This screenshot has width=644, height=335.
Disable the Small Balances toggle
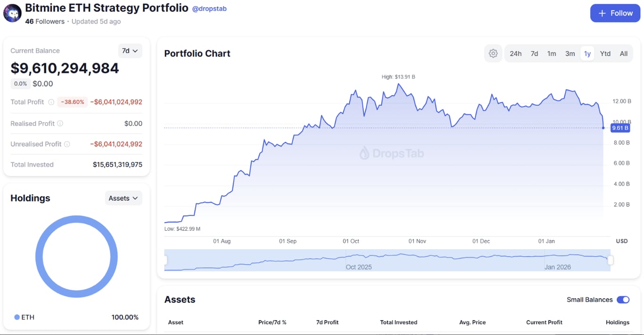coord(623,300)
